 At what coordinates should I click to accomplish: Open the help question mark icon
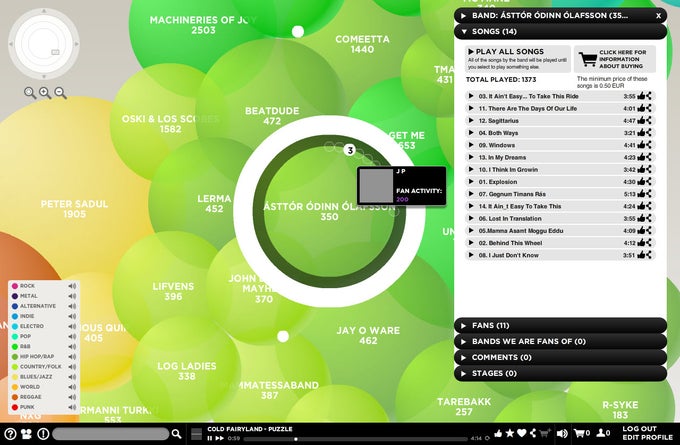10,433
